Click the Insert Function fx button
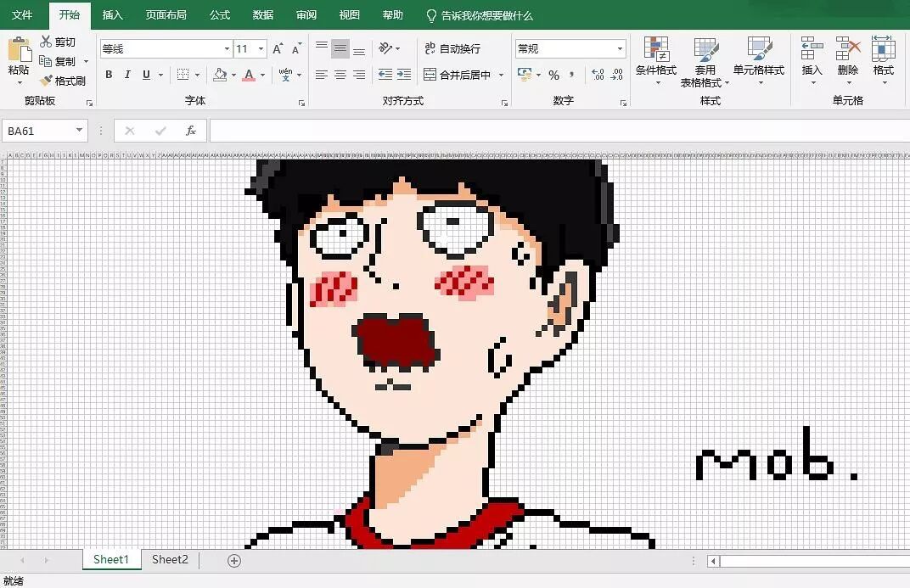The image size is (910, 588). [191, 131]
